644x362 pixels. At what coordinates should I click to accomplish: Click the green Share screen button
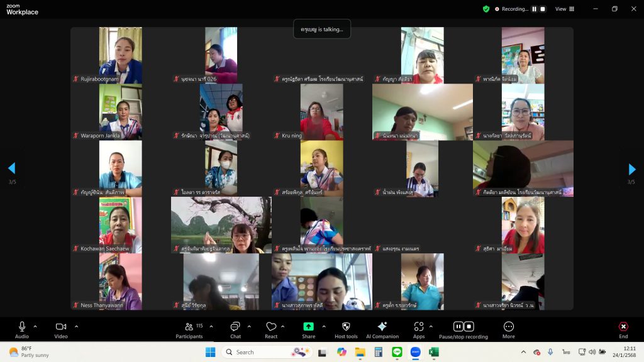[x=308, y=327]
